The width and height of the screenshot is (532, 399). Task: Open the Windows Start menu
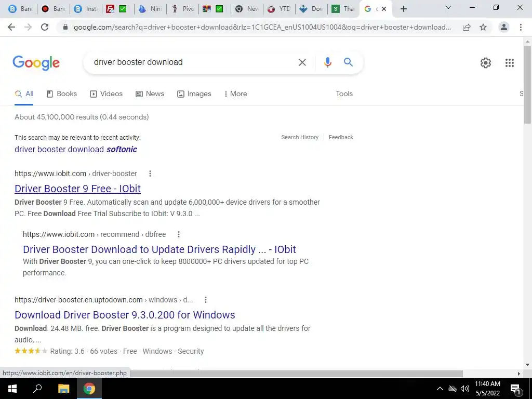coord(12,389)
